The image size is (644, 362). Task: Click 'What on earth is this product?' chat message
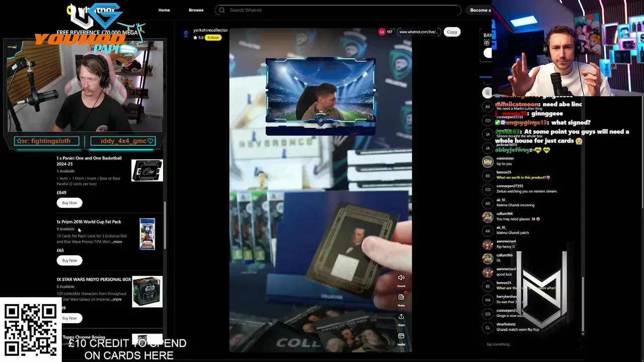(523, 177)
